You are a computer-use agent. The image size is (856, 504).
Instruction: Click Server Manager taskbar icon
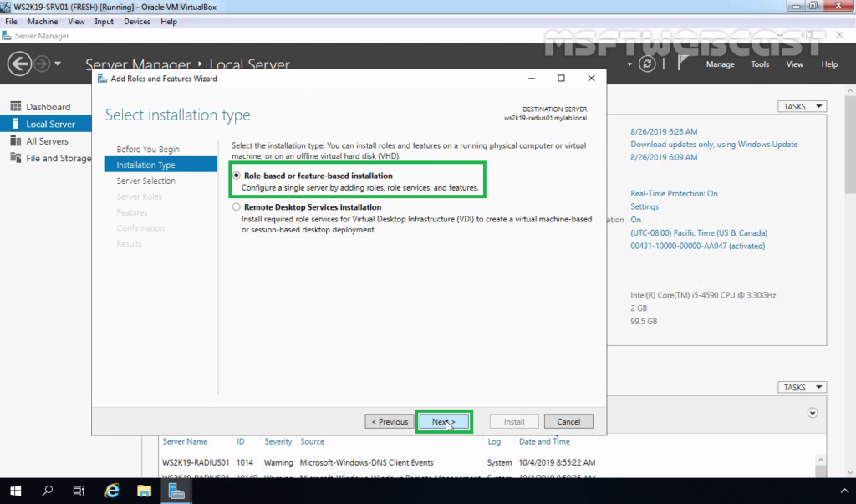[x=176, y=491]
